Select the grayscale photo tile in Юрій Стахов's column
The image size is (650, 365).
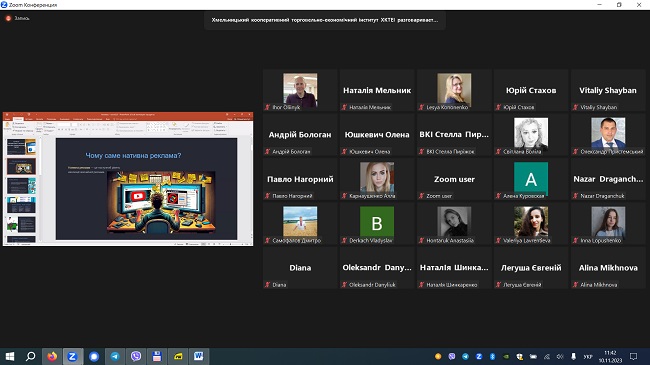531,133
